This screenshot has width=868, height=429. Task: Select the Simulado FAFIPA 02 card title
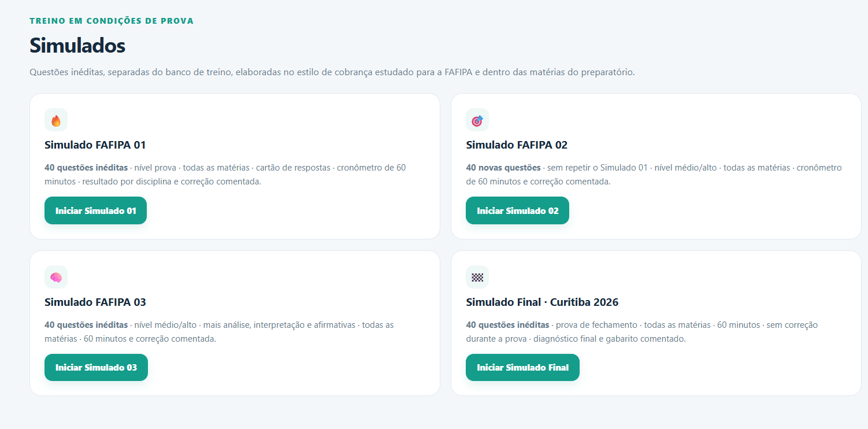pyautogui.click(x=517, y=145)
